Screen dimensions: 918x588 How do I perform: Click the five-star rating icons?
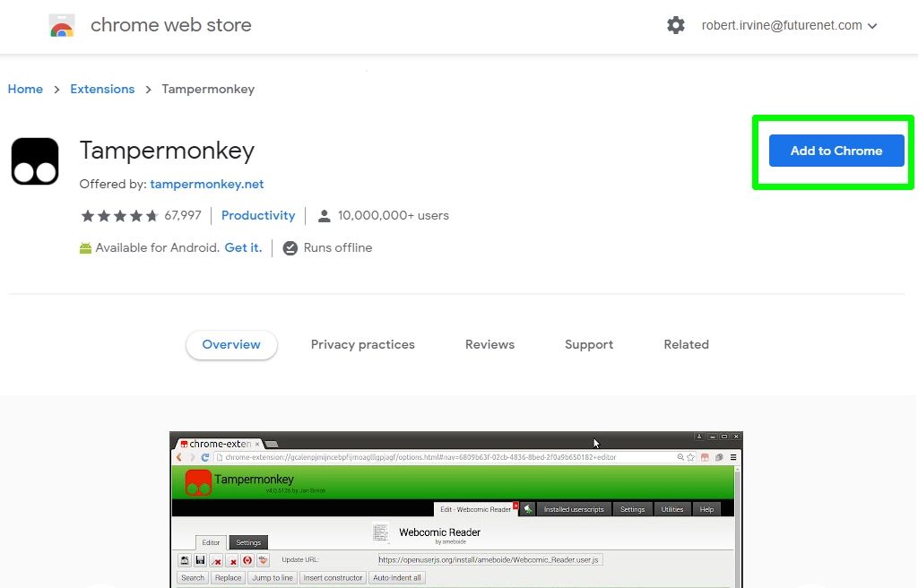[119, 215]
